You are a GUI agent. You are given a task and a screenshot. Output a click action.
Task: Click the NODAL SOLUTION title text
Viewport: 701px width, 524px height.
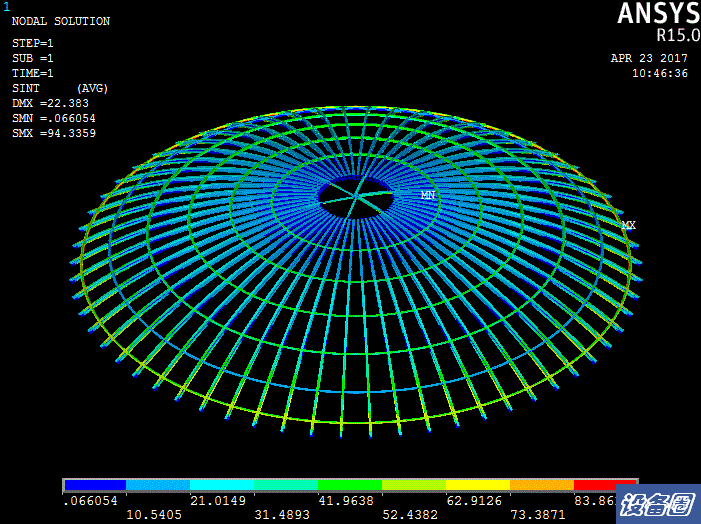pos(60,21)
